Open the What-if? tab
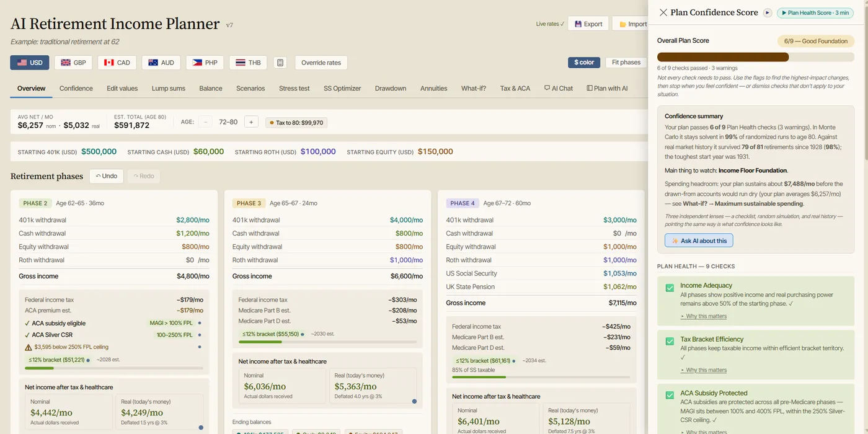Screen dimensions: 868x434 (x=474, y=89)
